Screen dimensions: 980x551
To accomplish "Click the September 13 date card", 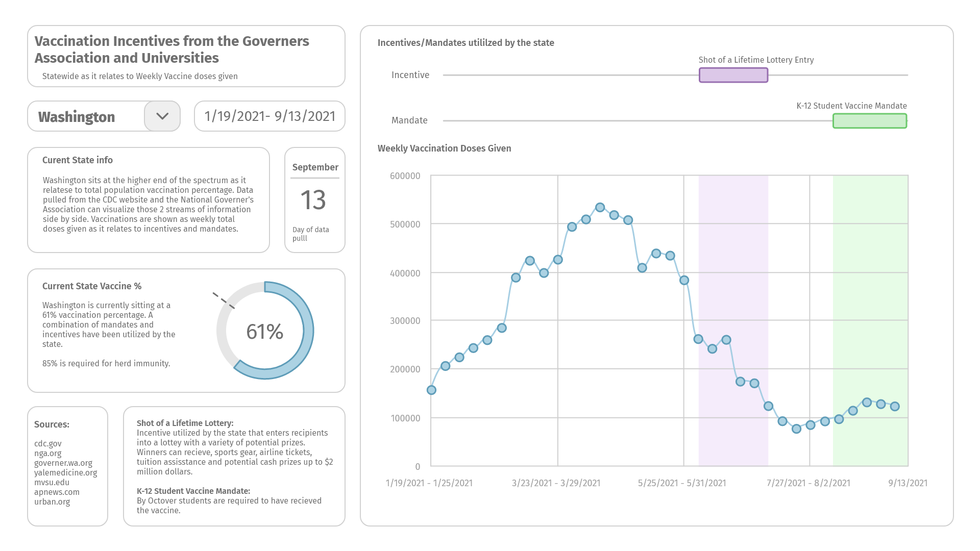I will 315,200.
